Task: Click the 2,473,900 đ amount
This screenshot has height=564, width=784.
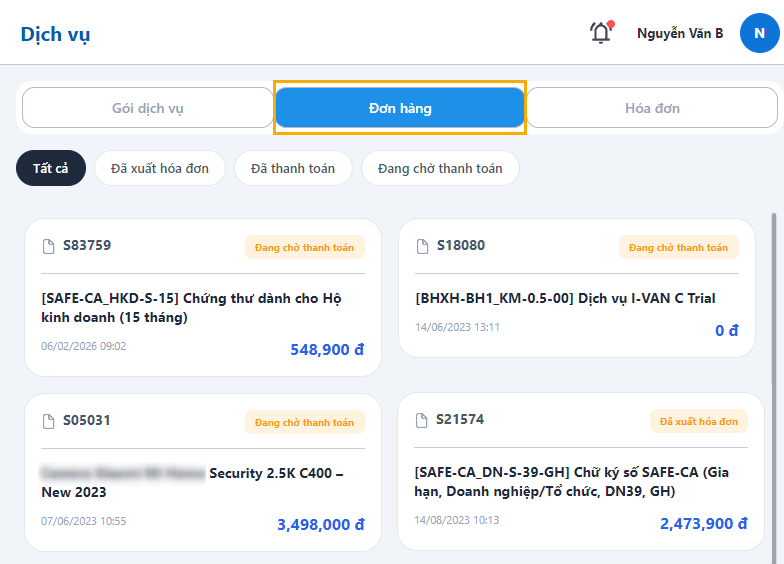Action: 704,524
